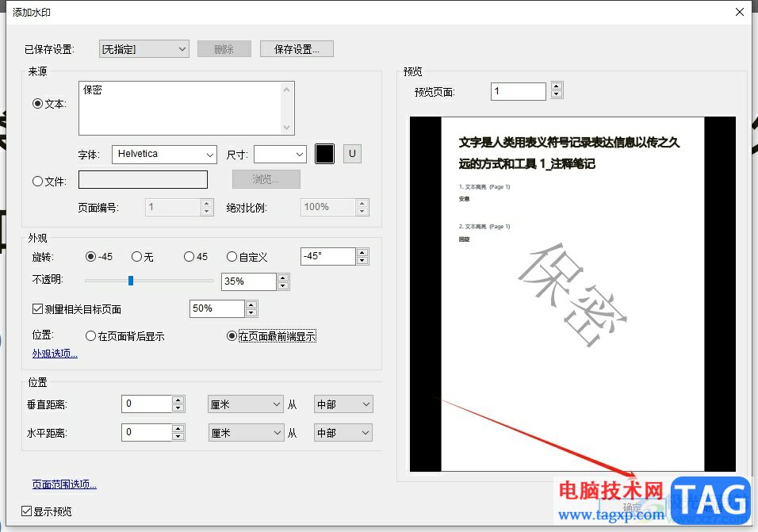758x532 pixels.
Task: Click the 页面编号 value field
Action: 173,207
